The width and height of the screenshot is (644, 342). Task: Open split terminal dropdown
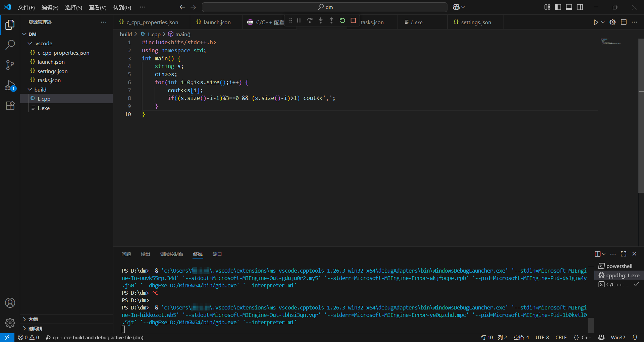click(x=604, y=254)
